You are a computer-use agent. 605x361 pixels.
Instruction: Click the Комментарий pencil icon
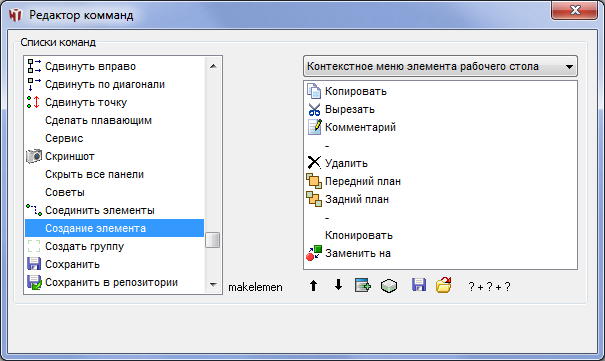pos(314,127)
